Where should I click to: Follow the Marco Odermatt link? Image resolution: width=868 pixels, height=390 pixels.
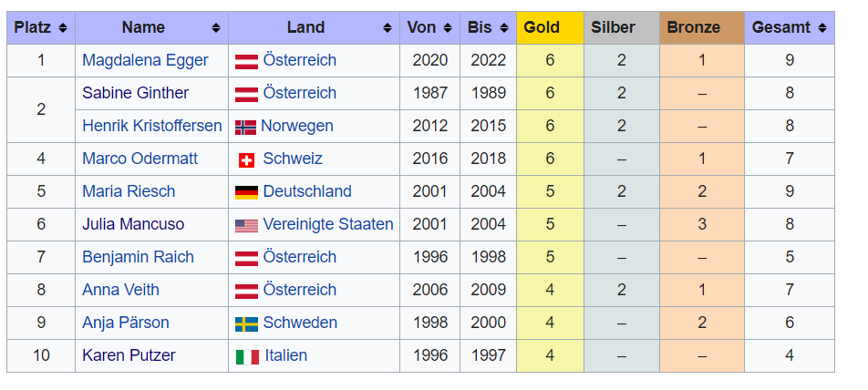[x=139, y=159]
